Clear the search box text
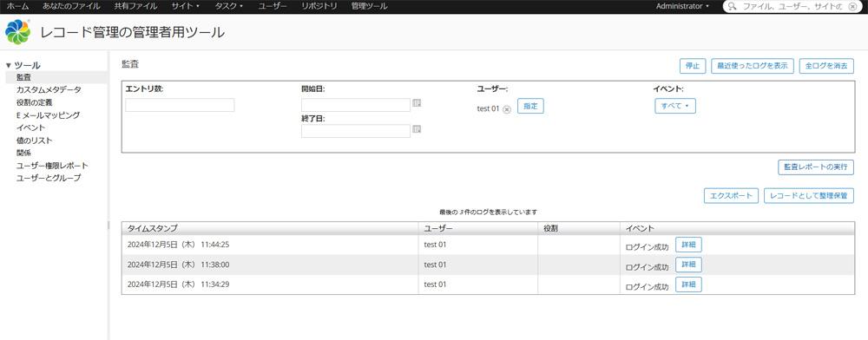The height and width of the screenshot is (340, 868). pos(852,7)
